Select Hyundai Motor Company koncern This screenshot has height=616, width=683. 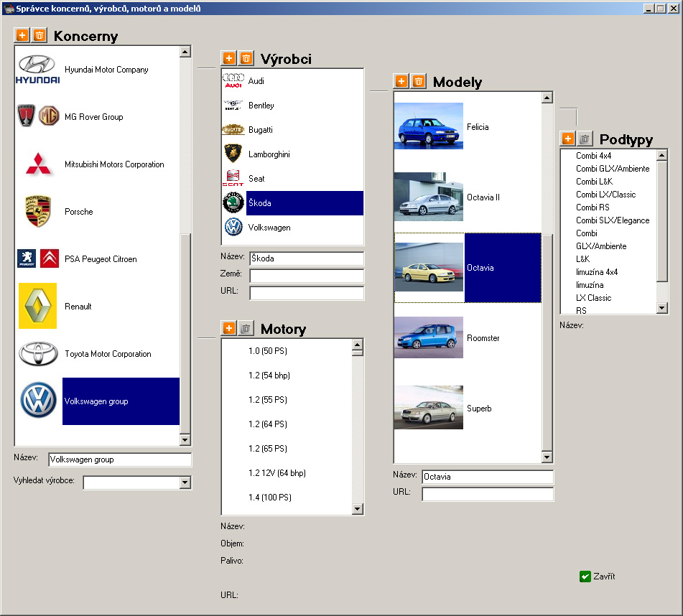(106, 70)
